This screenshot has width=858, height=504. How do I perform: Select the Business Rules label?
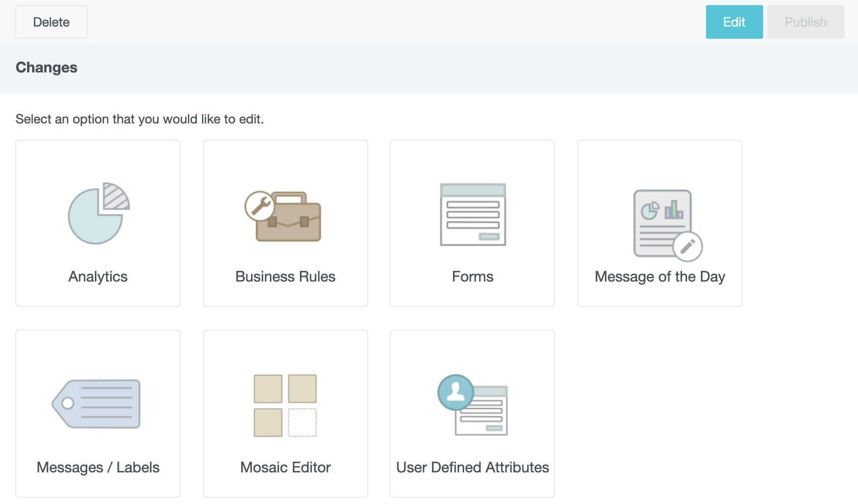pos(285,276)
